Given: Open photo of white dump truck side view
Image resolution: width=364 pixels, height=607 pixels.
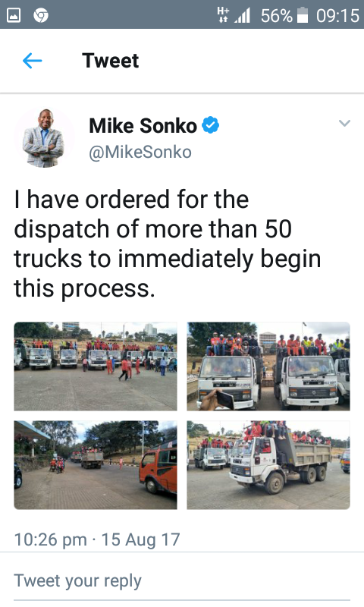Looking at the screenshot, I should [268, 465].
